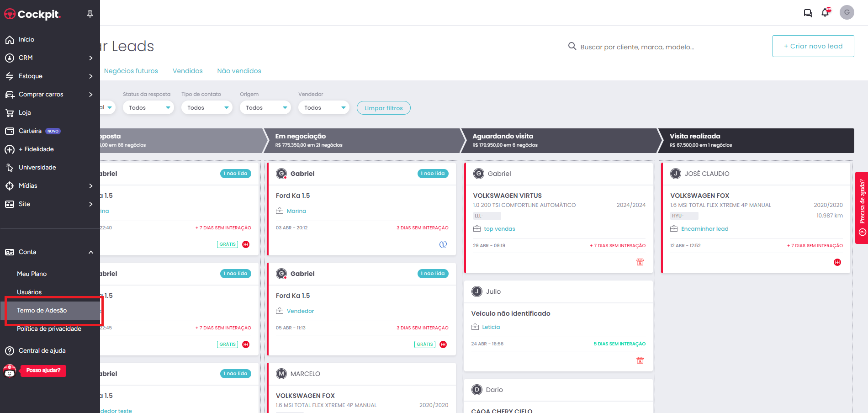Click the Mídias sidebar icon

pos(10,186)
